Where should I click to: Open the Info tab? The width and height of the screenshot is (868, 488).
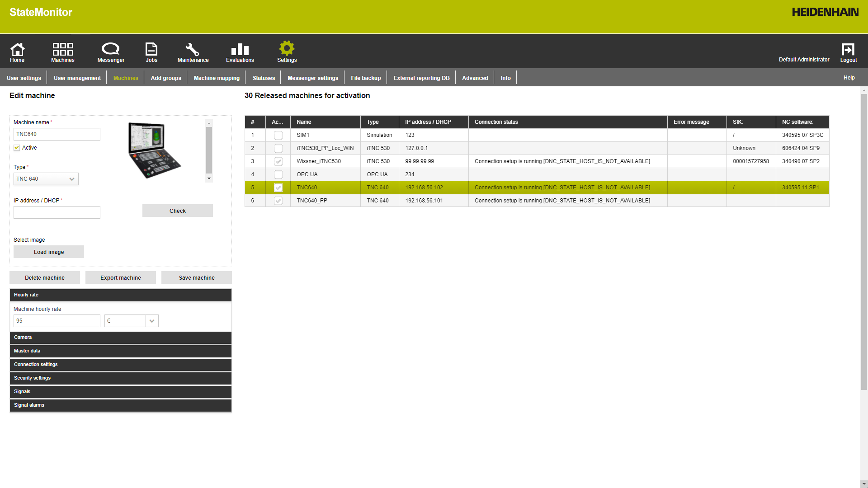[x=505, y=78]
